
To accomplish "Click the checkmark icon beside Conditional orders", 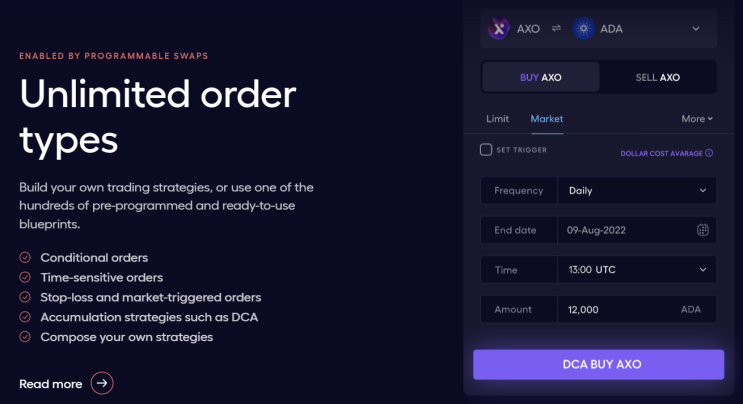I will [25, 257].
